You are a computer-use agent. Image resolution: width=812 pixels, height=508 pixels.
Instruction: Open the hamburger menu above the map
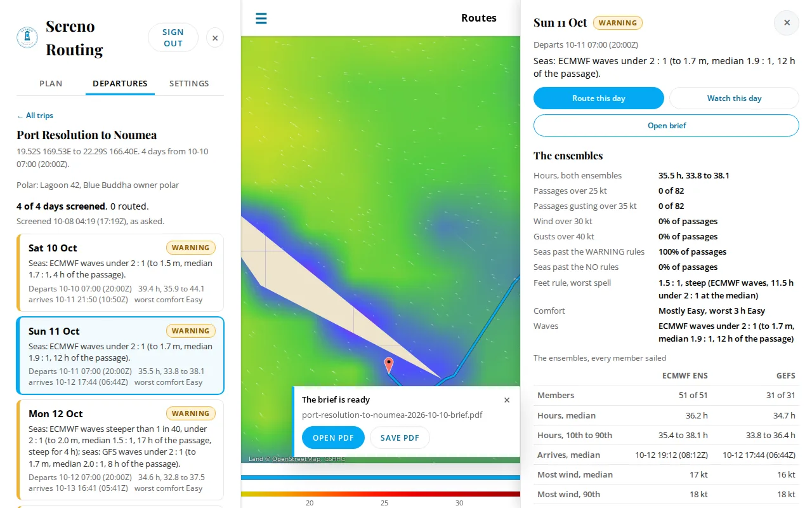261,18
